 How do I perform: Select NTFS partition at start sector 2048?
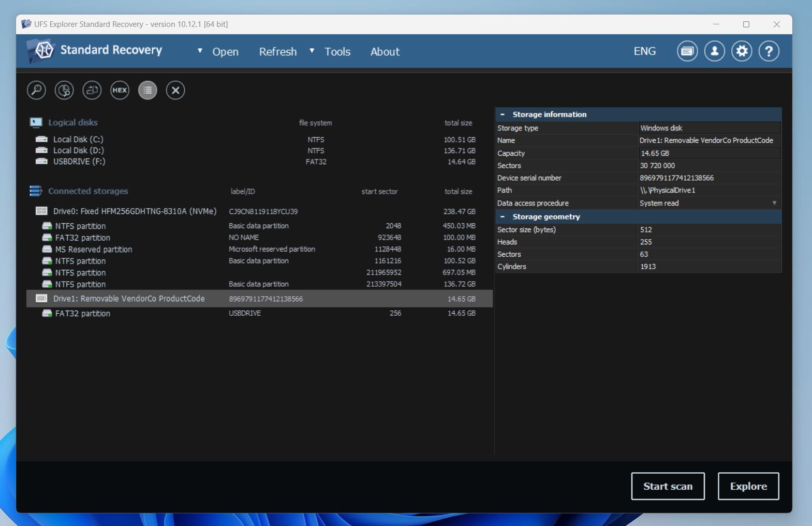pyautogui.click(x=259, y=226)
